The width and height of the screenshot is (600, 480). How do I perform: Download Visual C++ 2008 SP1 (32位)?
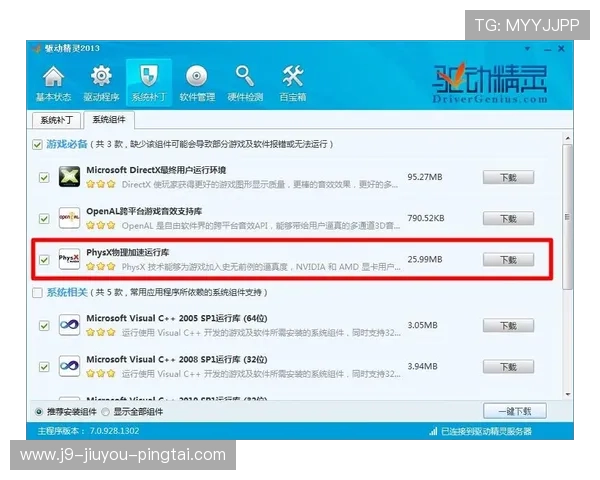(508, 367)
